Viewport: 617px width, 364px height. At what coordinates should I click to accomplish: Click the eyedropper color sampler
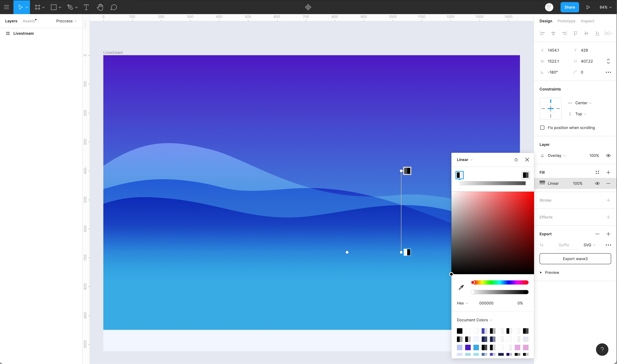(x=461, y=287)
